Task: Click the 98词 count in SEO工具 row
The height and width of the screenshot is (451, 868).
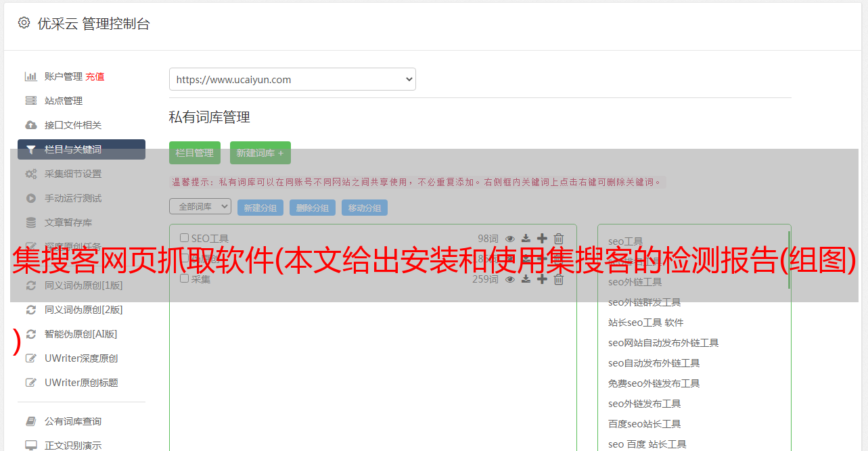Action: pyautogui.click(x=488, y=239)
